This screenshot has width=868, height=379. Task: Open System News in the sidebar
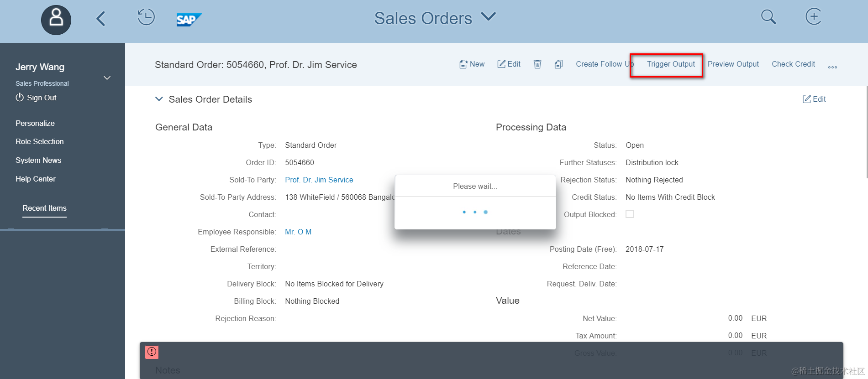coord(38,160)
